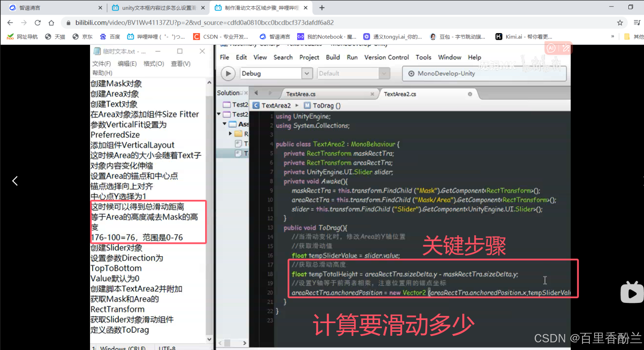Switch to the TextArea.cs tab
The image size is (644, 350).
point(301,94)
